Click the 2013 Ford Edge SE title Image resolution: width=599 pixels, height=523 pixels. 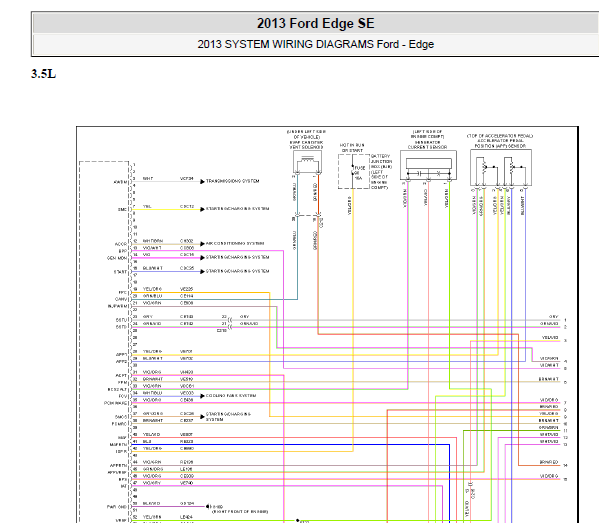tap(316, 23)
